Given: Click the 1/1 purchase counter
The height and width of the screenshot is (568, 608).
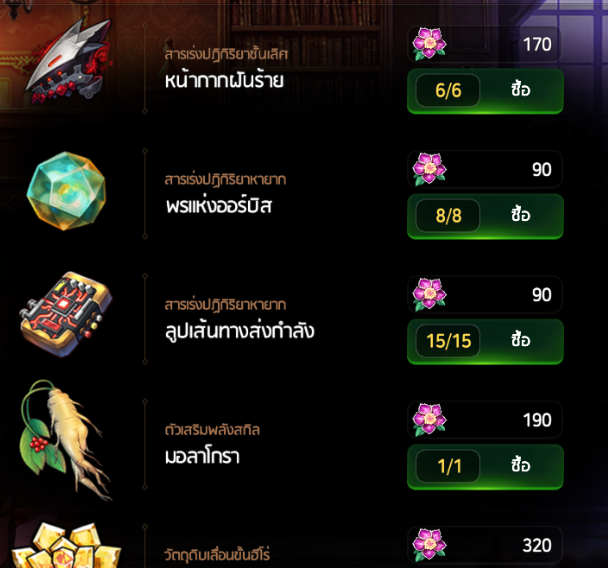Looking at the screenshot, I should 448,466.
